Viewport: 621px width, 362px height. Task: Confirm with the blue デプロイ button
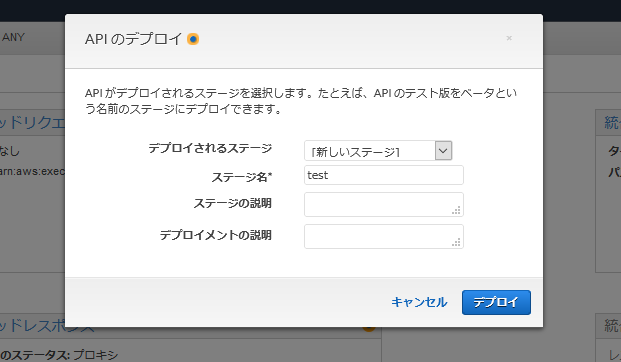click(496, 303)
